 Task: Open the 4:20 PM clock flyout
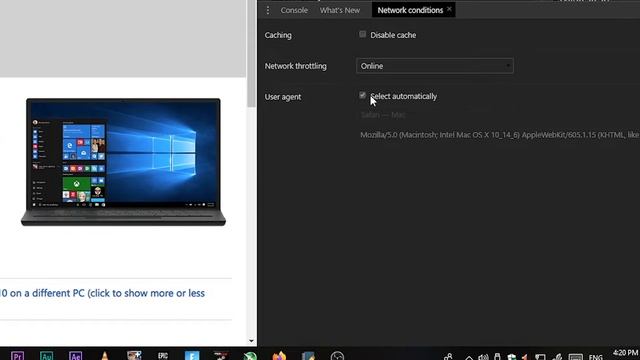tap(625, 353)
